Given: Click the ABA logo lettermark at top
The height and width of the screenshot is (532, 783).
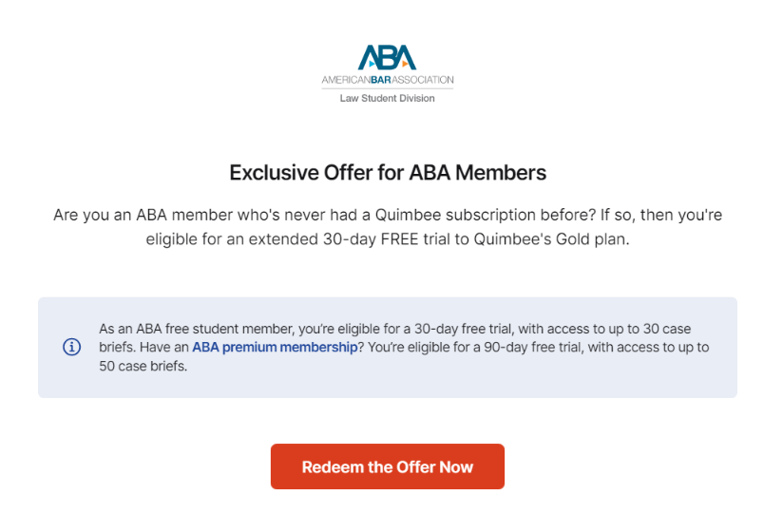Looking at the screenshot, I should click(387, 57).
